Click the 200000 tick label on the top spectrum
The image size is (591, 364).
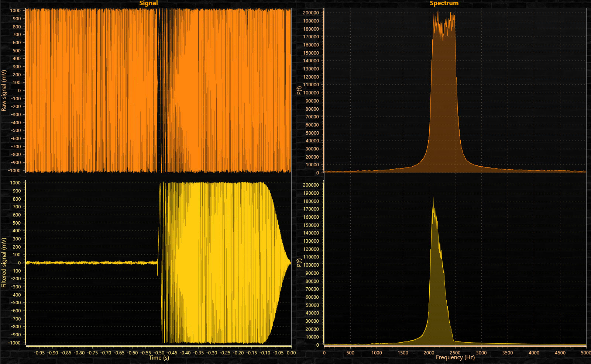point(311,13)
